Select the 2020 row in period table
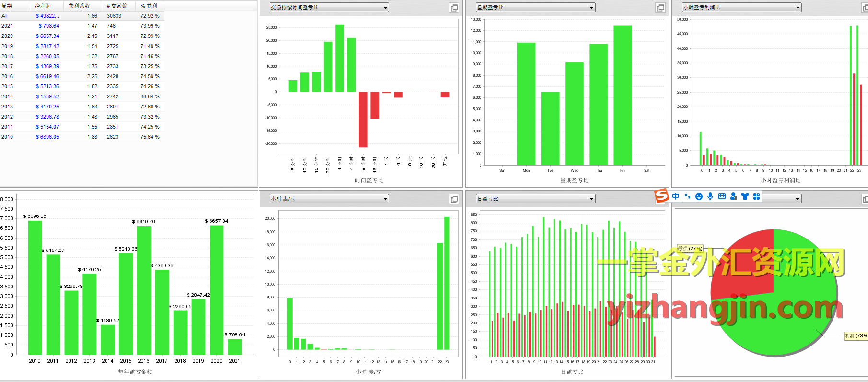This screenshot has height=382, width=868. click(x=82, y=36)
